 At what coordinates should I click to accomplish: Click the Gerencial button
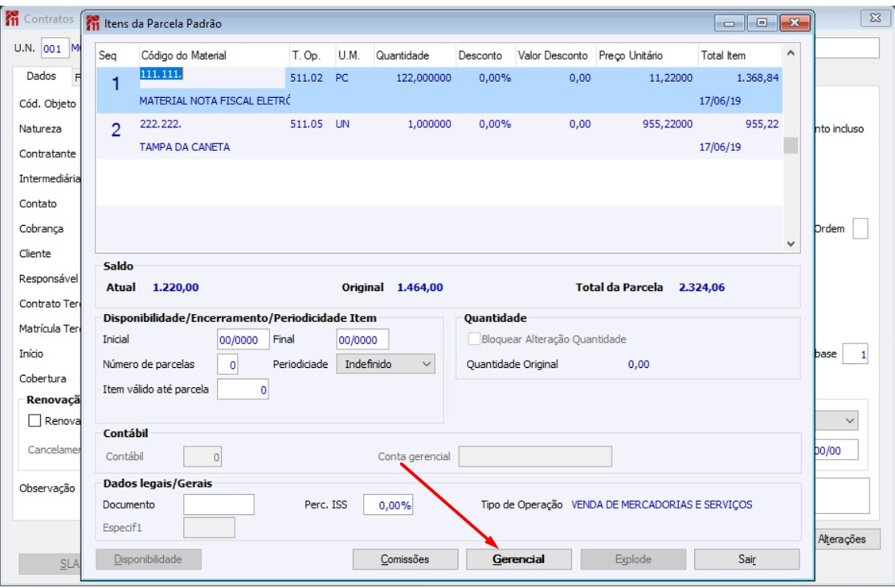[518, 559]
